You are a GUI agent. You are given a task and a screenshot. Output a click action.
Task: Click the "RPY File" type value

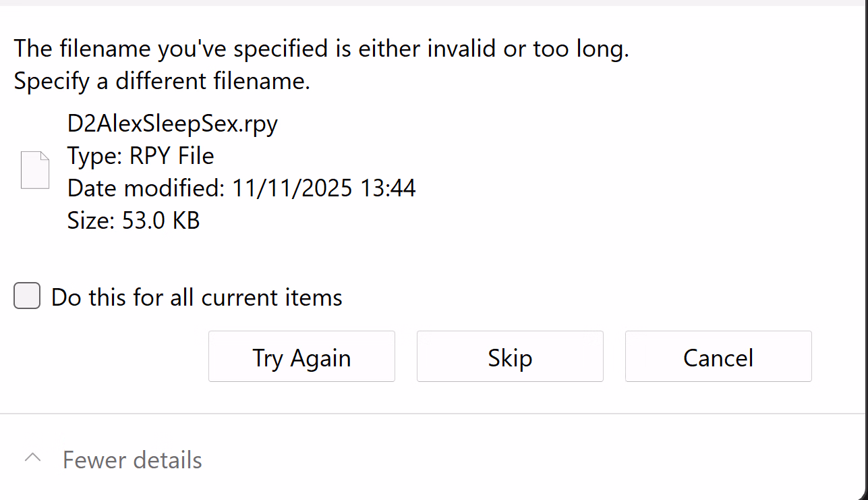click(172, 156)
